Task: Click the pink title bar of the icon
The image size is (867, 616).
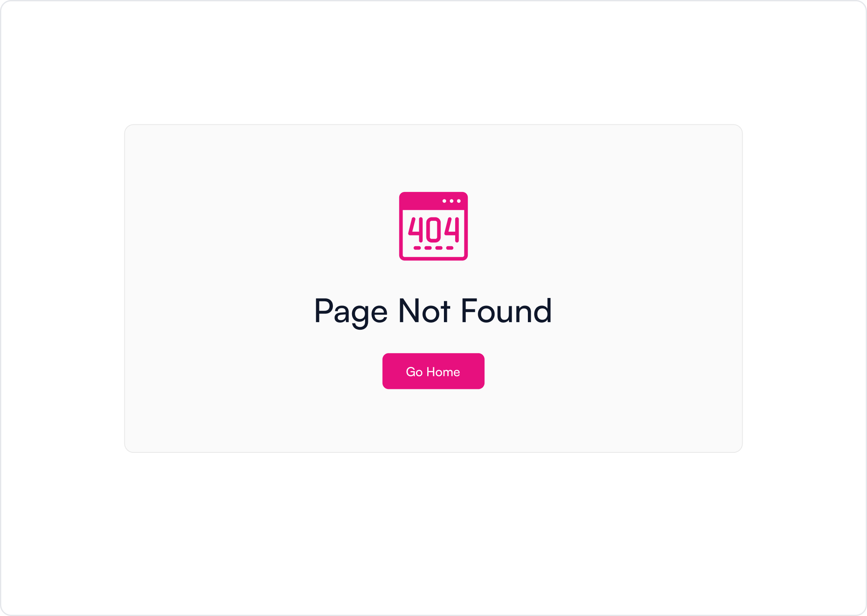Action: click(x=433, y=201)
